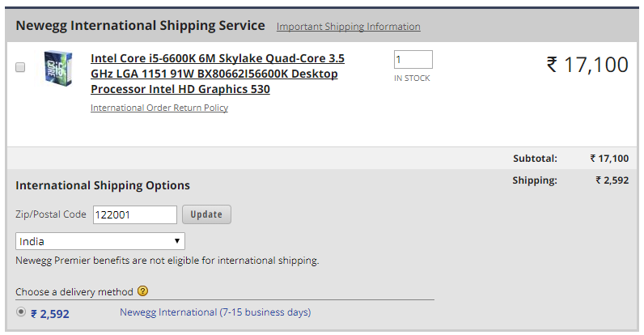Click the delivery method help question icon

142,291
